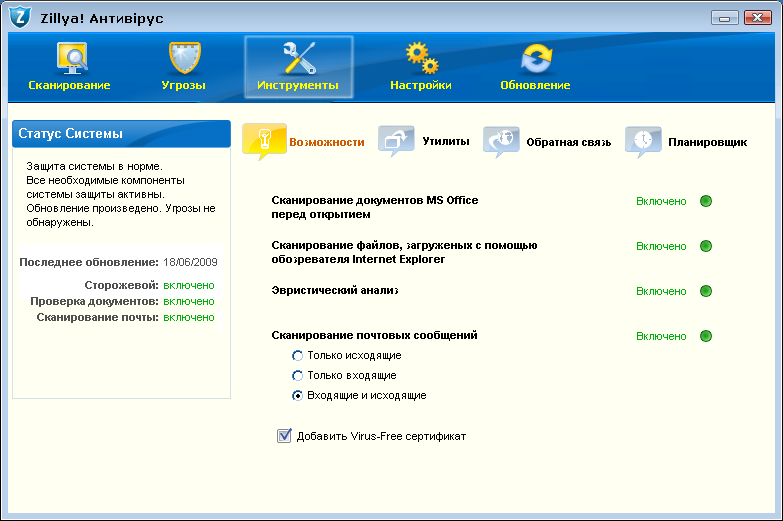Click Сканирование файлов Internet Explorer description text
783x521 pixels.
coord(404,252)
